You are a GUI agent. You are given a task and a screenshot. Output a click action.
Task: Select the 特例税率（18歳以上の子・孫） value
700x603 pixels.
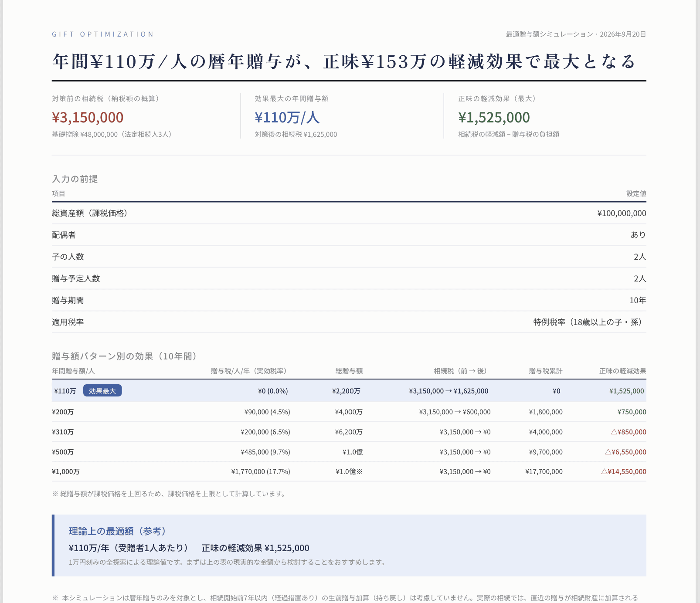tap(589, 322)
